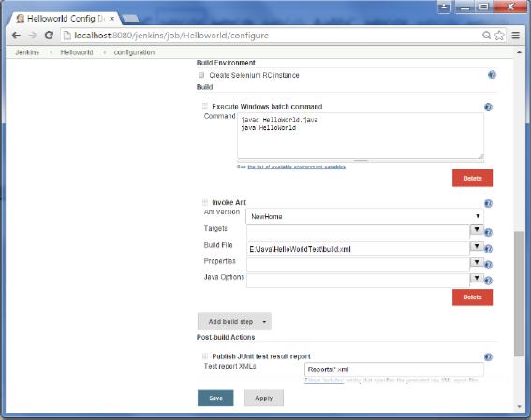
Task: Select the Helloworld Config browser tab
Action: pos(64,19)
